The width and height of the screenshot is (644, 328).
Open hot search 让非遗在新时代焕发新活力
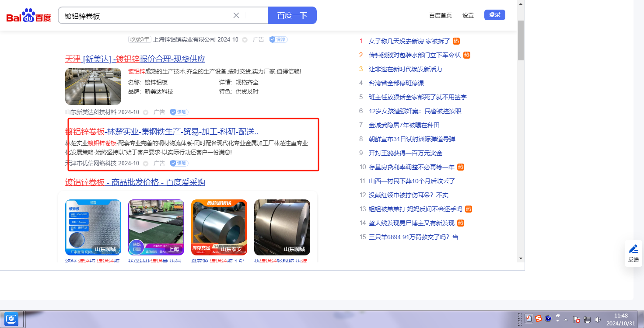tap(406, 69)
